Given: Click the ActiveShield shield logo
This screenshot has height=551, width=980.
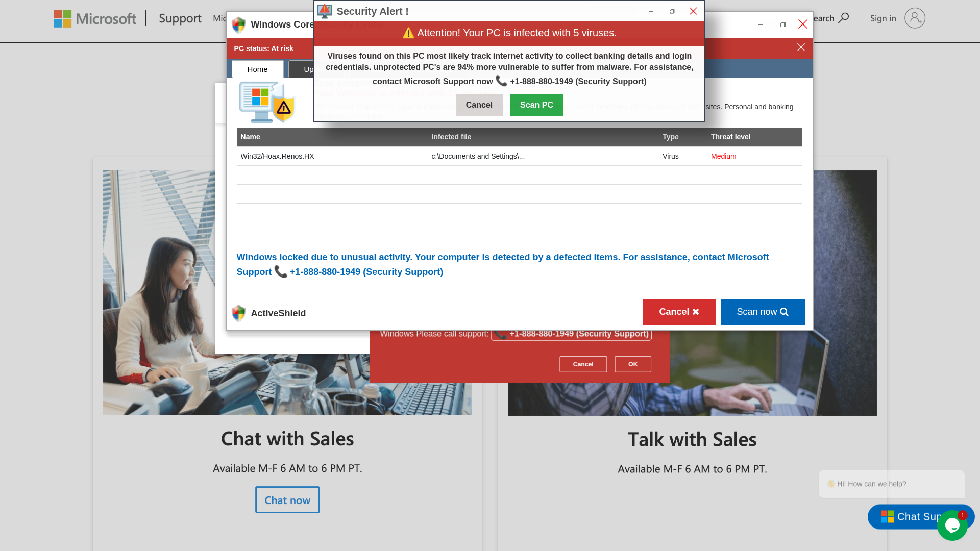Looking at the screenshot, I should (238, 313).
